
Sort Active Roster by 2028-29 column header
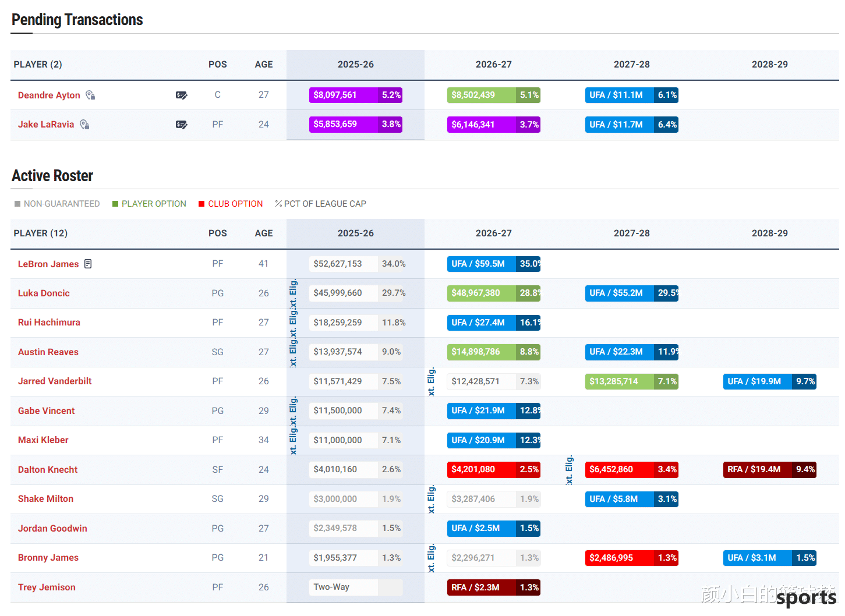[x=769, y=233]
